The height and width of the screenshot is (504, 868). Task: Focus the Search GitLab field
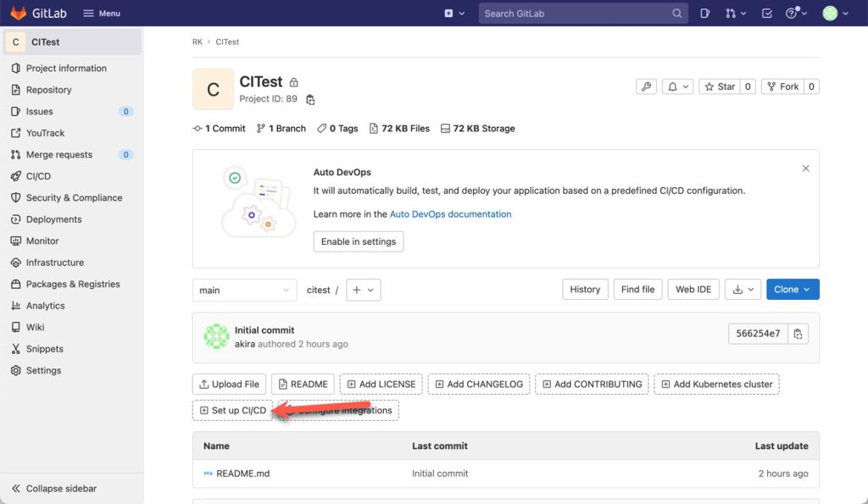(583, 14)
